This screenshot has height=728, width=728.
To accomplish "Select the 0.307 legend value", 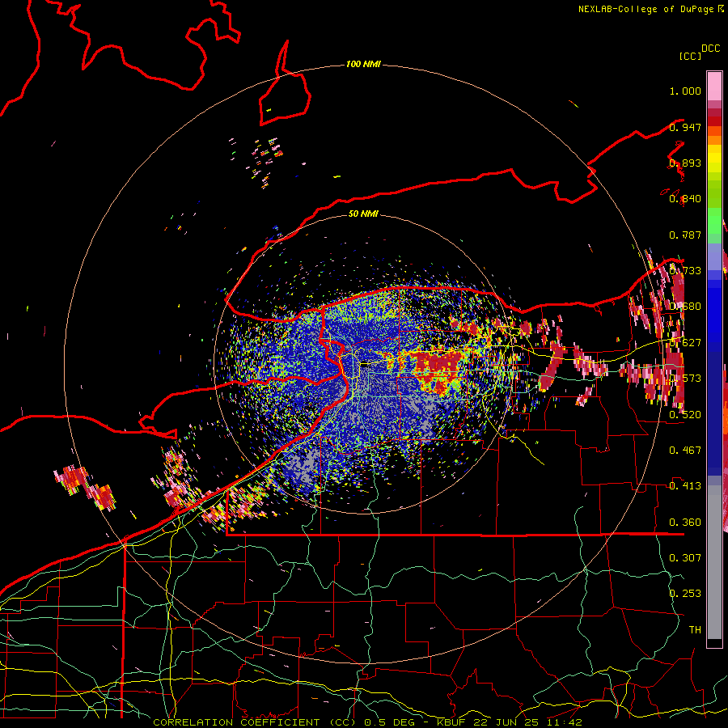I will click(685, 557).
